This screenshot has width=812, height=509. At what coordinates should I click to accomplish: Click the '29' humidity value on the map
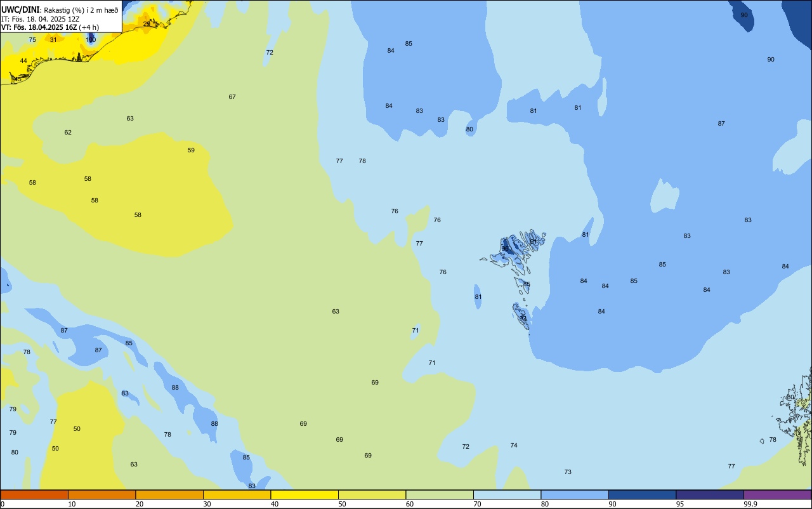tap(147, 24)
